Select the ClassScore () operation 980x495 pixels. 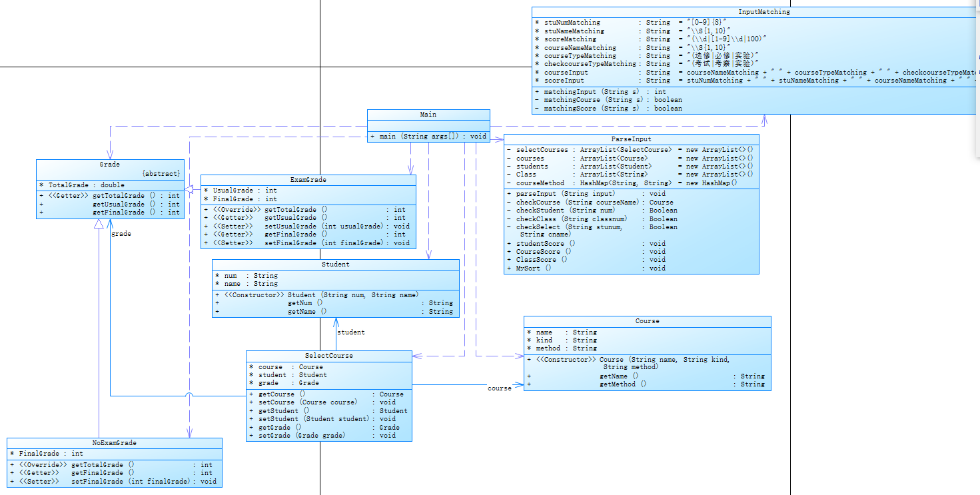click(586, 260)
